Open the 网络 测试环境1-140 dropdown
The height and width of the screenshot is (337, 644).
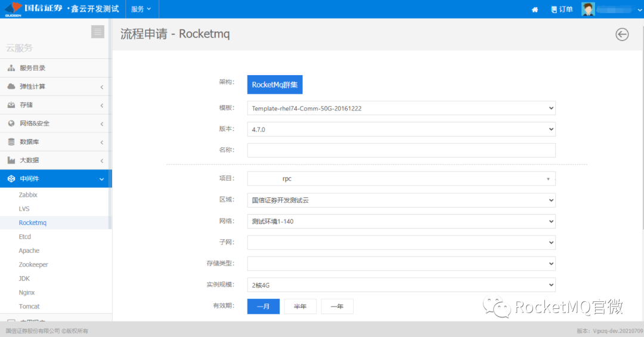coord(401,221)
